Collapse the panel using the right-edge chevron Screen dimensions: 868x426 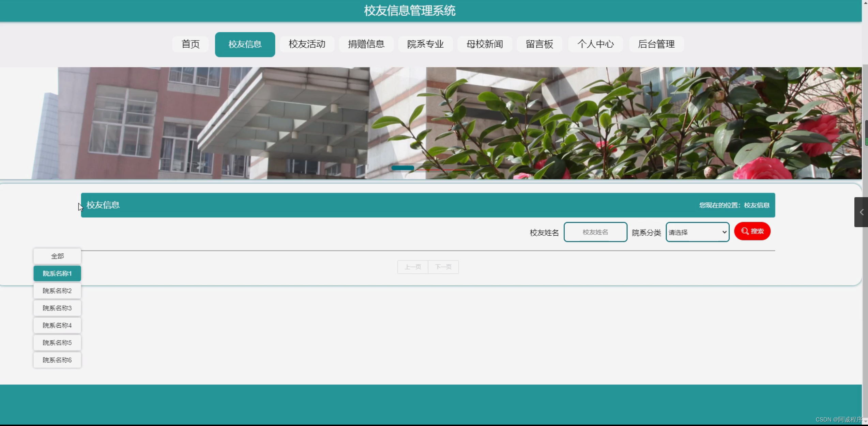coord(861,212)
